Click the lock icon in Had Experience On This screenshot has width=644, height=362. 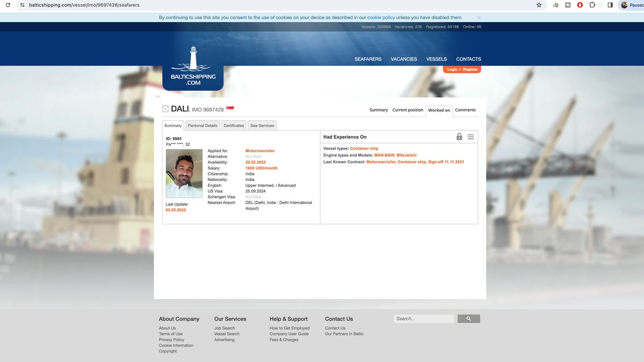click(459, 137)
